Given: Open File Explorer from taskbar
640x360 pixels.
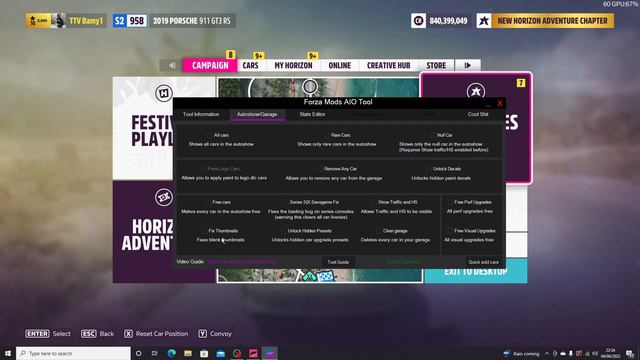Looking at the screenshot, I should [x=188, y=353].
